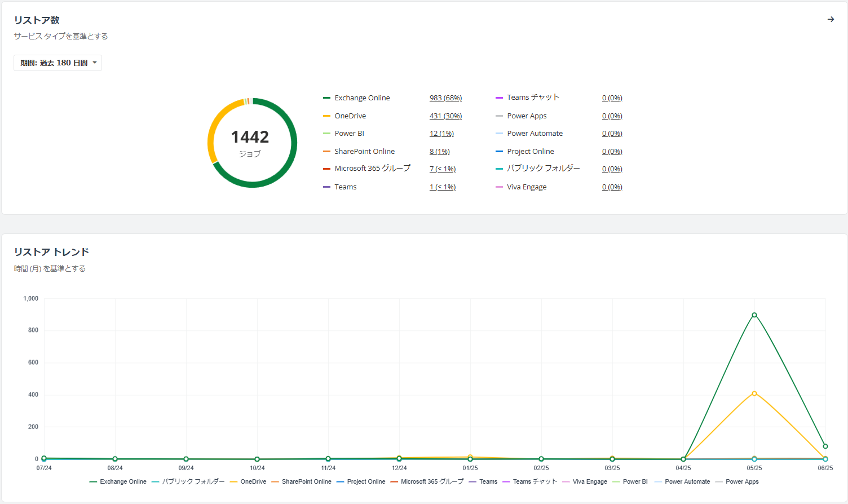This screenshot has height=504, width=848.
Task: Click Exchange Online peak point at 05/25
Action: [754, 315]
